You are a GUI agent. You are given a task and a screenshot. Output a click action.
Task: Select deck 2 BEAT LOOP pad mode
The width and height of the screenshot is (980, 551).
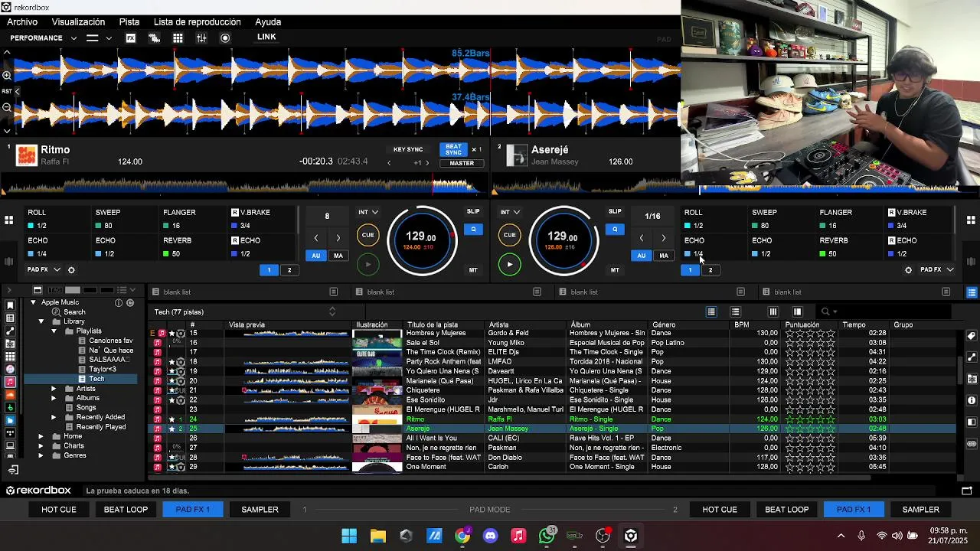point(786,510)
